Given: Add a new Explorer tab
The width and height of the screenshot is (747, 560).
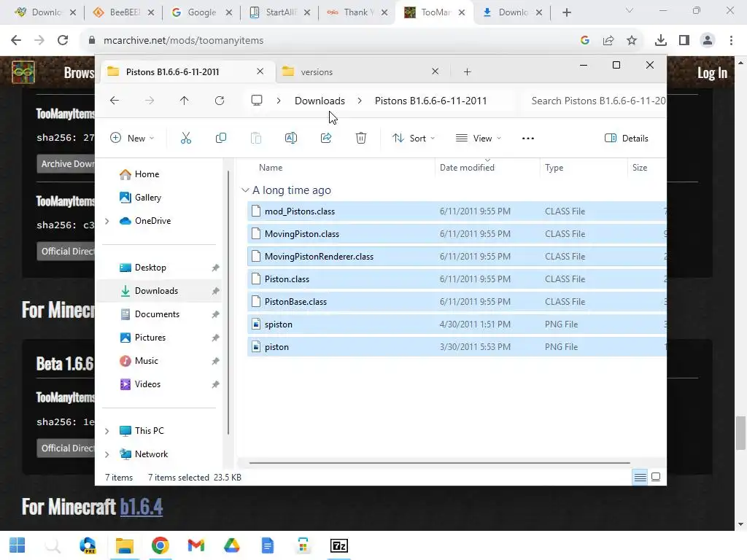Looking at the screenshot, I should click(x=467, y=72).
